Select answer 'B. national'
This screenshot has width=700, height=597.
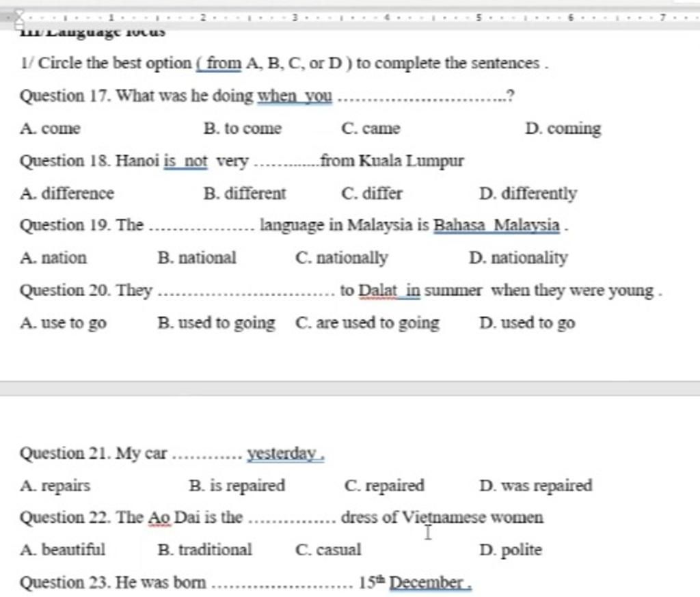[197, 258]
